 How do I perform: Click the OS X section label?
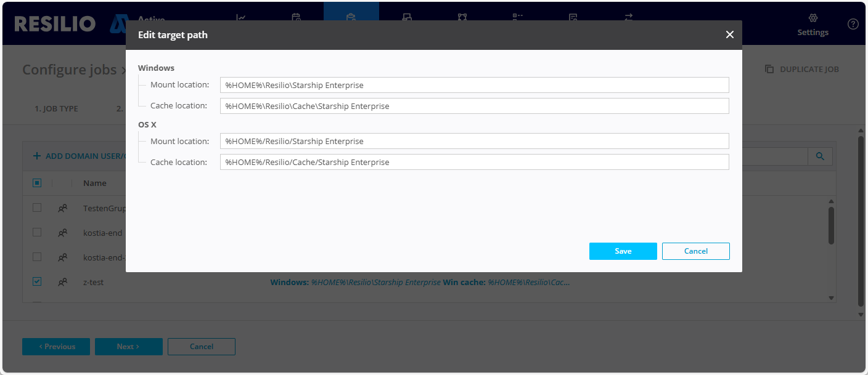147,124
